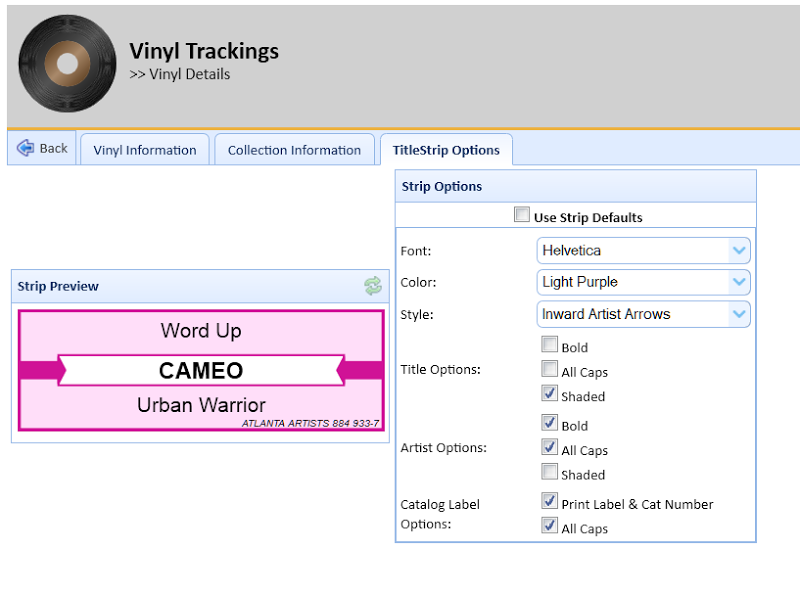Toggle Print Label & Cat Number checkbox
This screenshot has width=800, height=596.
coord(550,501)
